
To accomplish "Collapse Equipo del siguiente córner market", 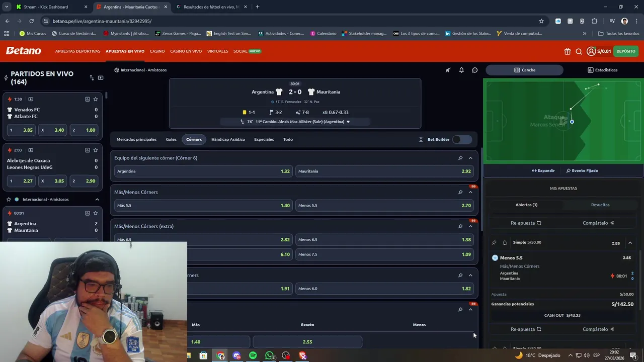I will pos(470,158).
